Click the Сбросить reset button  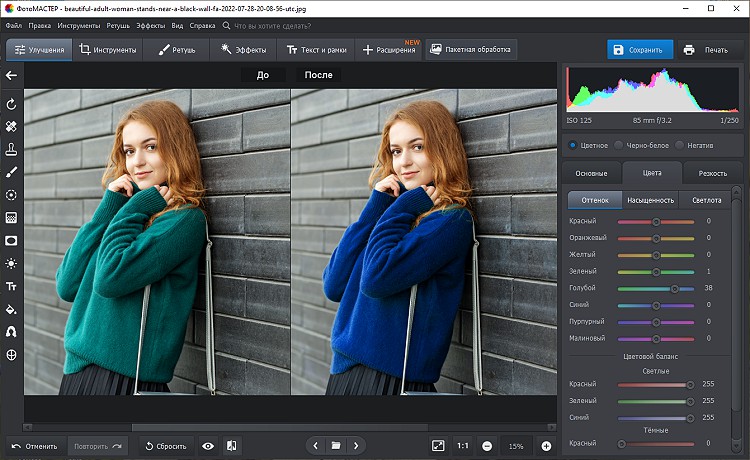164,445
